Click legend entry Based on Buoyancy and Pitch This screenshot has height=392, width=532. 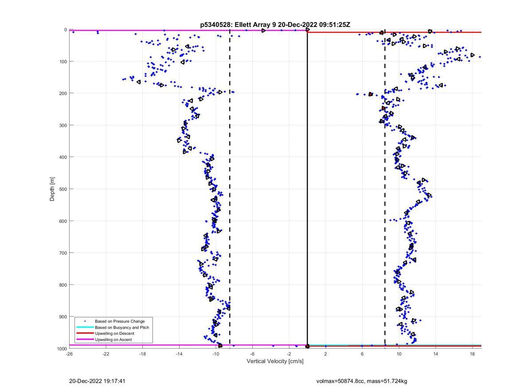pos(122,327)
